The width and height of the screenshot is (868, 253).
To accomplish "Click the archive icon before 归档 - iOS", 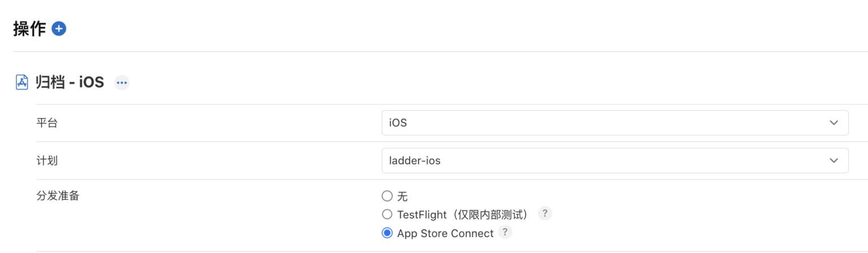I will tap(22, 82).
